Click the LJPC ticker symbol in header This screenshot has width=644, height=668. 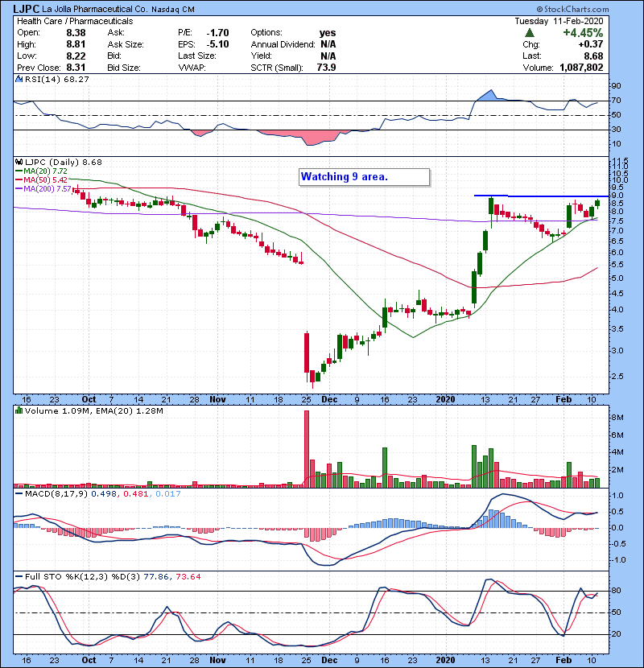click(x=27, y=9)
